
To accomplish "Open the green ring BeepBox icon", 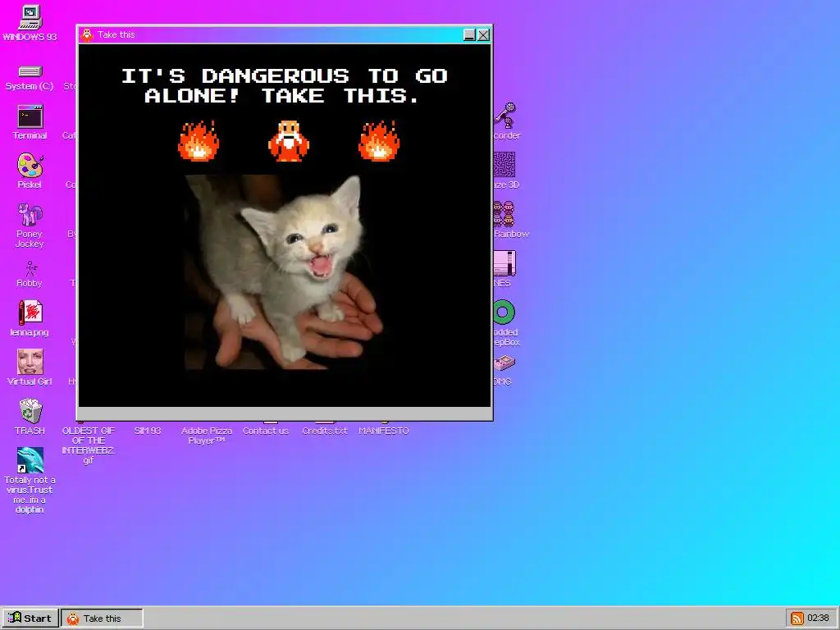I will coord(504,313).
